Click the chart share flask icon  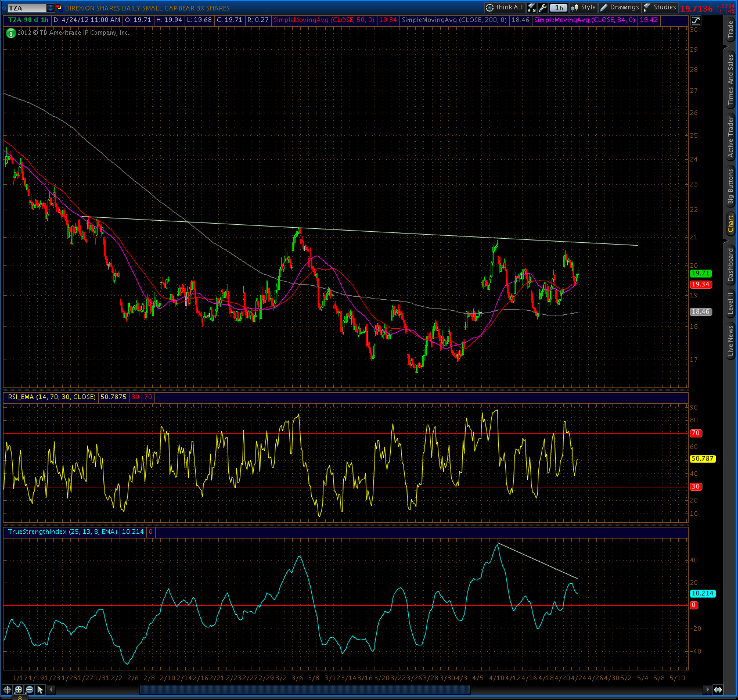click(532, 8)
